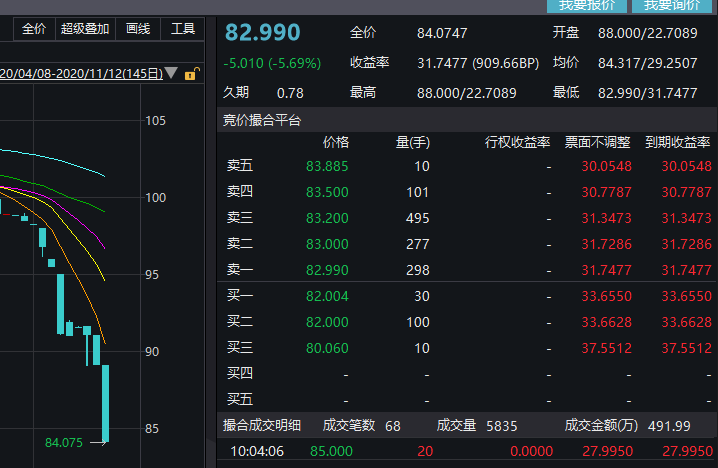The width and height of the screenshot is (718, 468).
Task: Click the 行权收益率 column header
Action: [517, 142]
